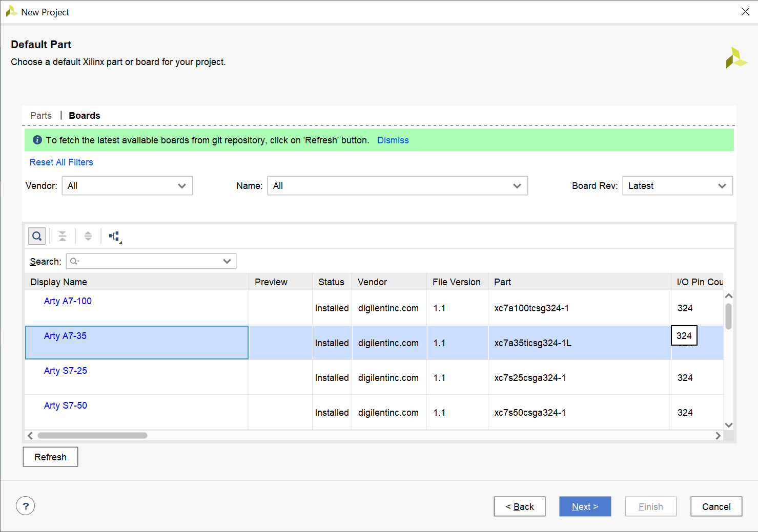
Task: Click the 324 pin count in Arty S7-25 row
Action: click(685, 378)
